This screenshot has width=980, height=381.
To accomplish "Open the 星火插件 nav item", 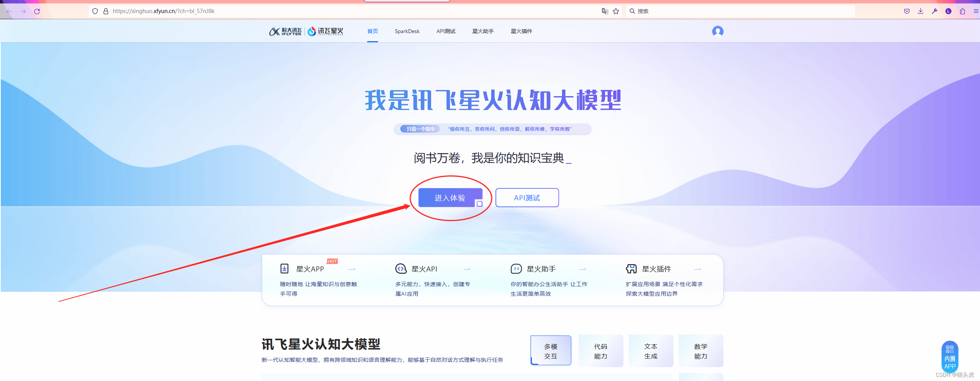I will tap(522, 31).
